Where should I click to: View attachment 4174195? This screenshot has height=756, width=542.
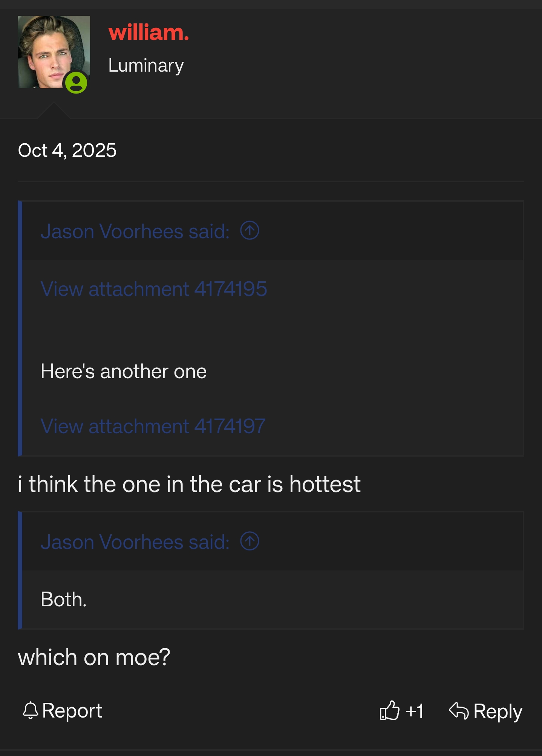coord(154,289)
